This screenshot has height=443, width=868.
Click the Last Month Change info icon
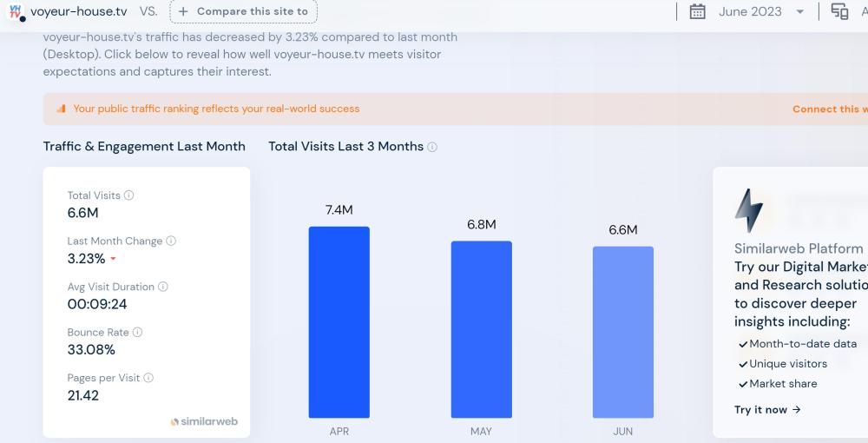(171, 241)
